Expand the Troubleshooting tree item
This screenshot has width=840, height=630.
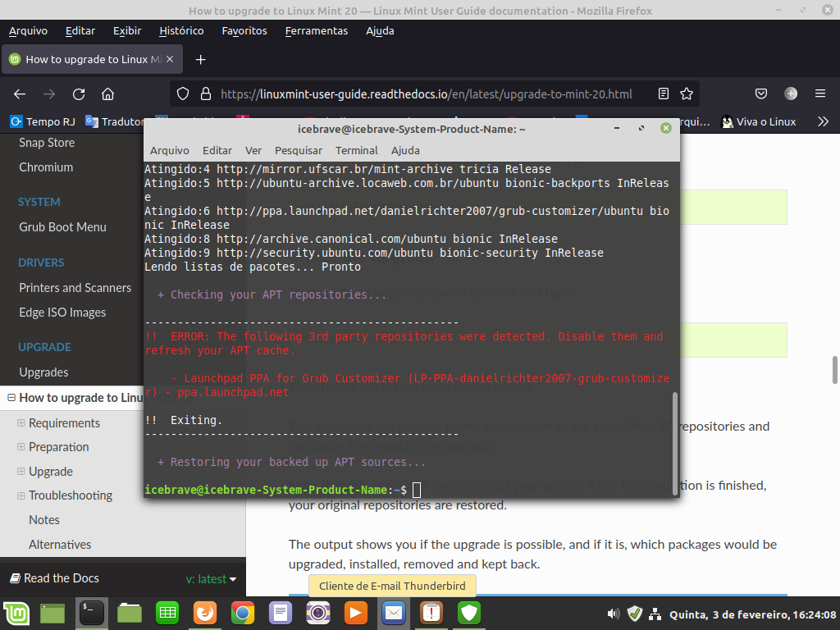(21, 495)
